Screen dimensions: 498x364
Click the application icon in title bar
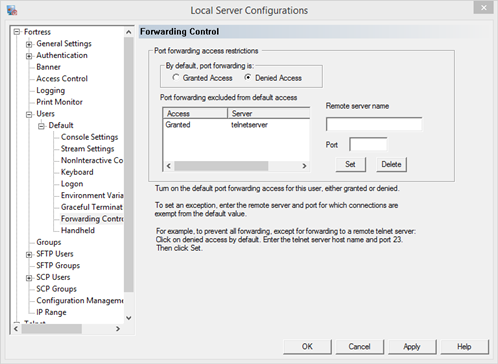(x=12, y=10)
